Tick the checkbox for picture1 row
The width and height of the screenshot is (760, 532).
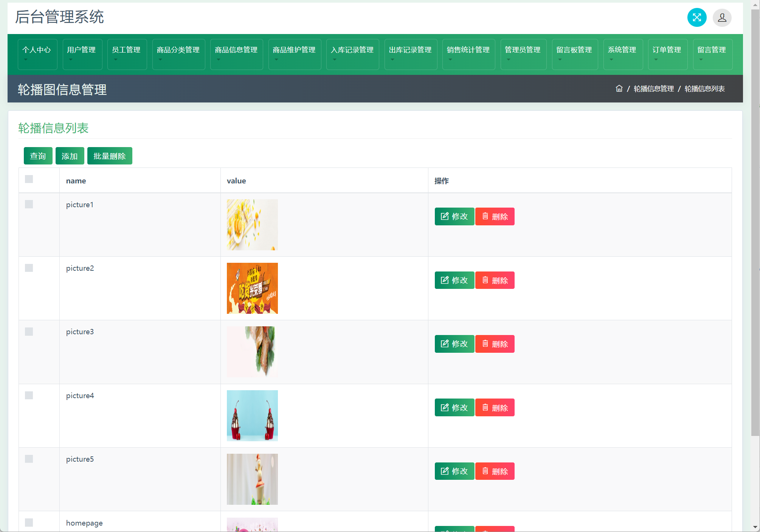point(29,205)
